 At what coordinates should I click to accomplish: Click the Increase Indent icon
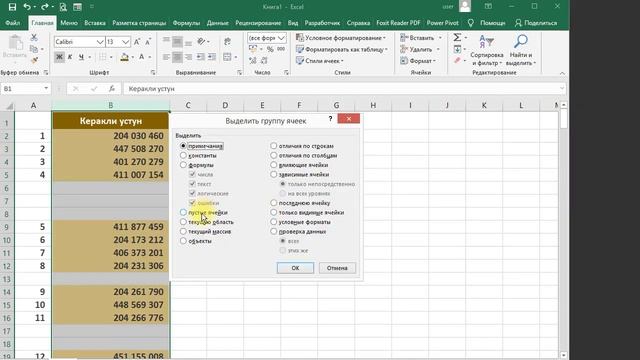(x=211, y=57)
